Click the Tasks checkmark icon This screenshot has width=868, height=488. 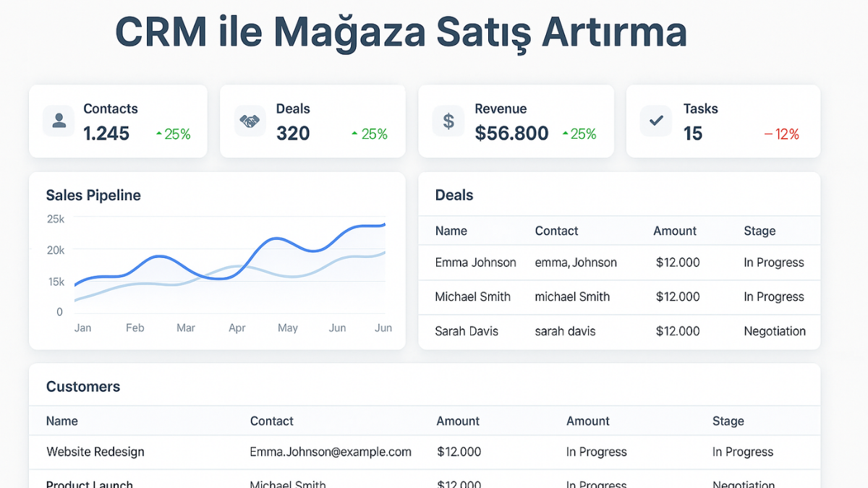coord(655,121)
